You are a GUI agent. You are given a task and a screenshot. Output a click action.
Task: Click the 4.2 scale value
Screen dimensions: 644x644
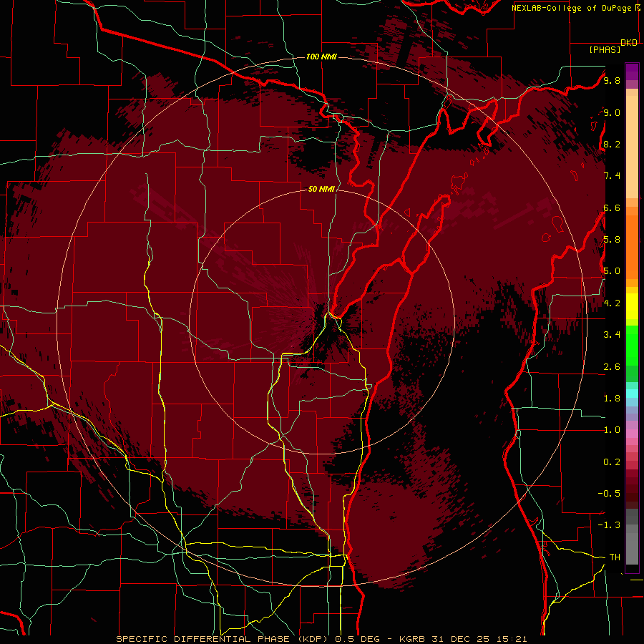coord(612,303)
